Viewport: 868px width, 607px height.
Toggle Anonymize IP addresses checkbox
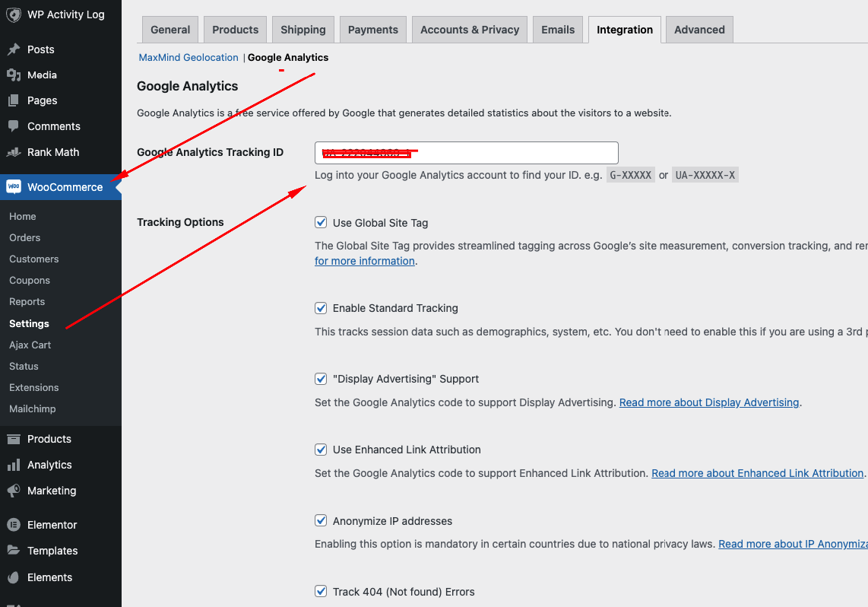click(321, 520)
